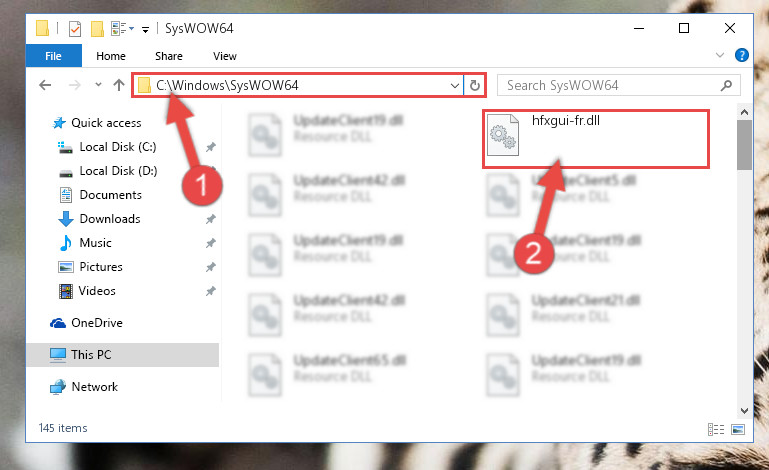Click the Properties icon in quick access toolbar
Image resolution: width=769 pixels, height=470 pixels.
point(75,29)
